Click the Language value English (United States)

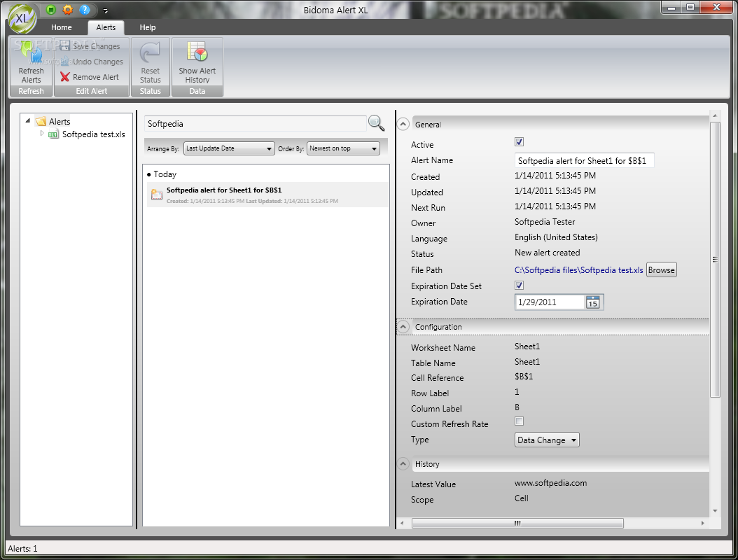(556, 237)
